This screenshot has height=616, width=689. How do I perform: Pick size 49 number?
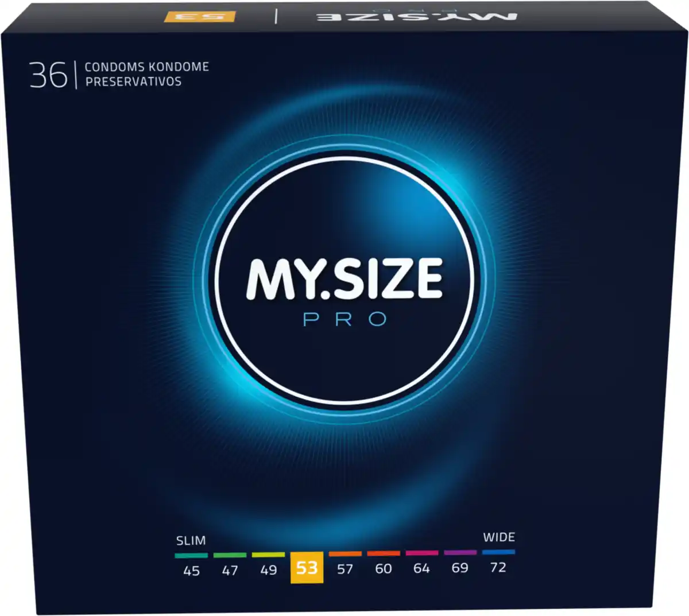tap(268, 570)
